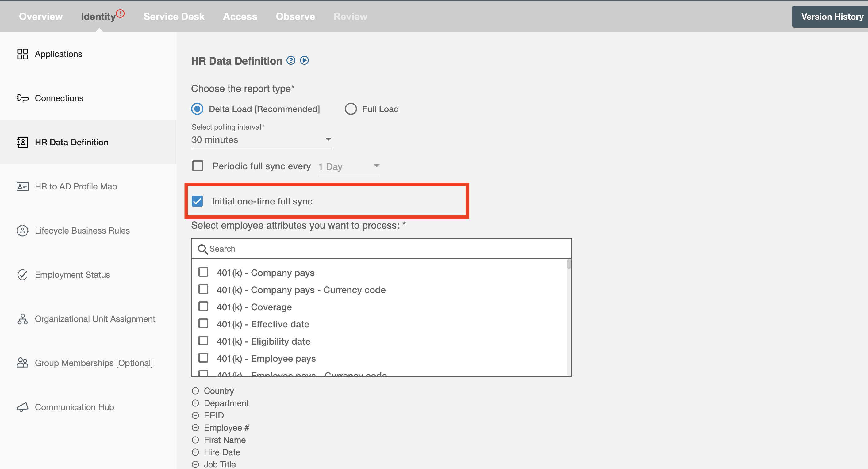Click the Connections plug icon

click(23, 98)
